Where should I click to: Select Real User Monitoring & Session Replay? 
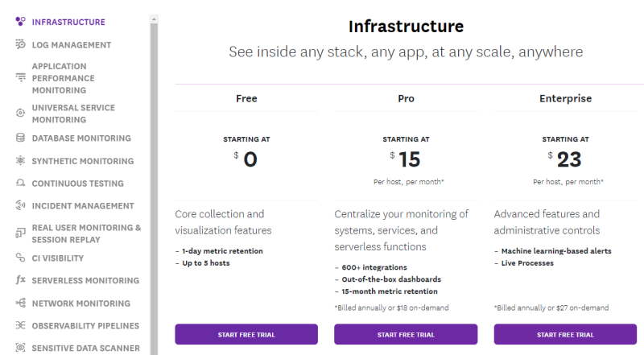tap(85, 233)
